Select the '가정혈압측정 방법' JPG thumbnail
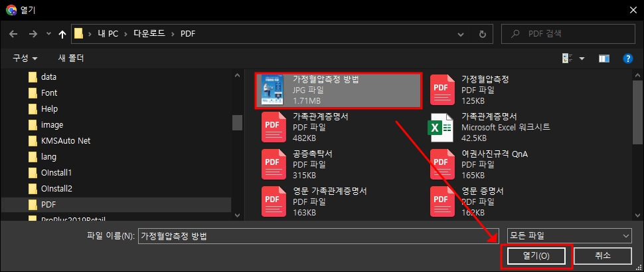 [x=273, y=90]
